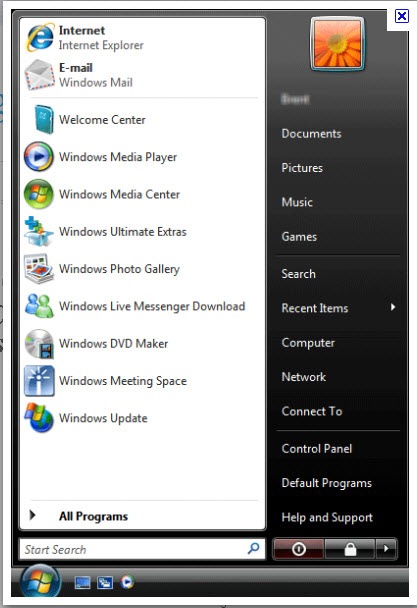417x608 pixels.
Task: Expand shutdown options arrow
Action: tap(386, 549)
